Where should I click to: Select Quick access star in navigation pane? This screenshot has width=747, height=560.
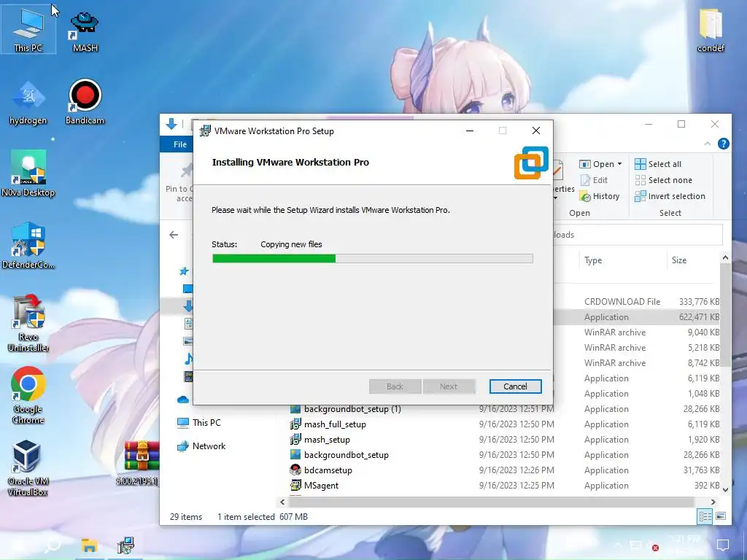coord(184,271)
